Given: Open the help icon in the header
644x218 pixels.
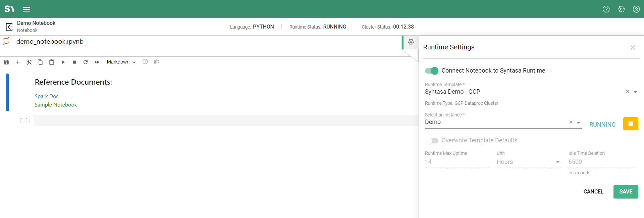Looking at the screenshot, I should point(606,9).
